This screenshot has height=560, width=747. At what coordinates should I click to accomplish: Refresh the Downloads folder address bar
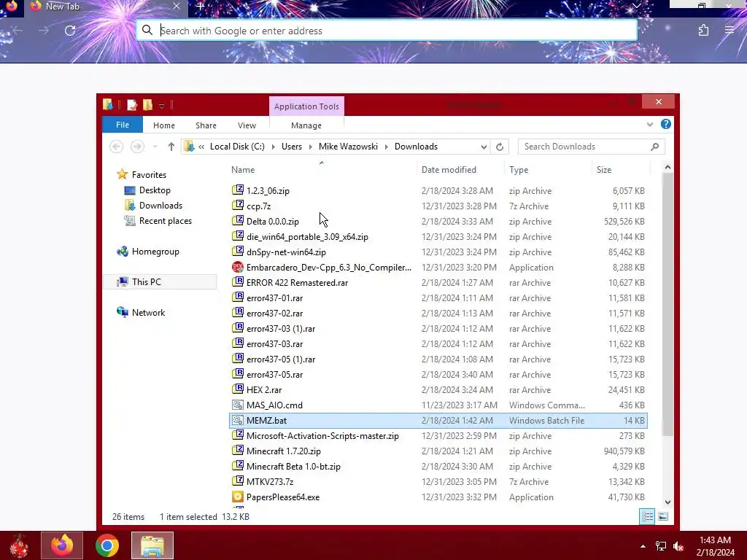499,147
